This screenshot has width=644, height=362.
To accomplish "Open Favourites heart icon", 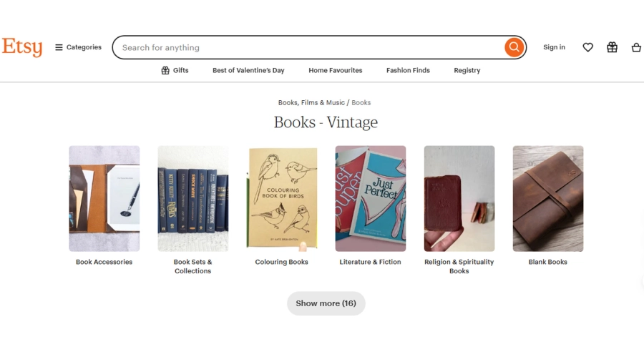I will [x=587, y=47].
